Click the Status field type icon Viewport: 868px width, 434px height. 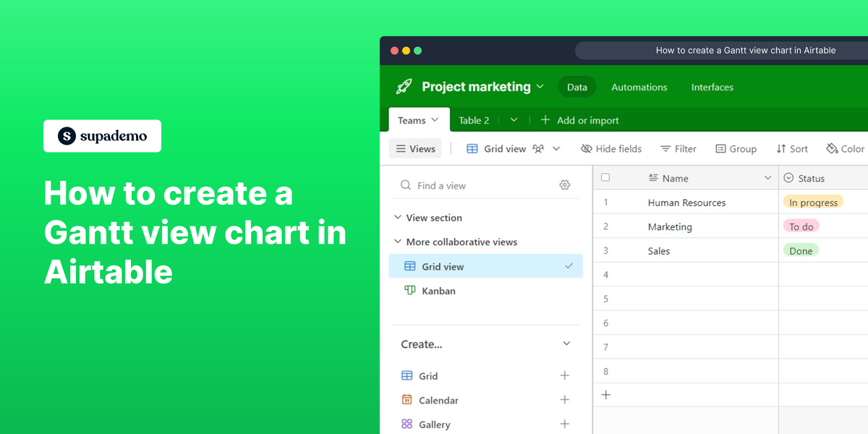(789, 178)
